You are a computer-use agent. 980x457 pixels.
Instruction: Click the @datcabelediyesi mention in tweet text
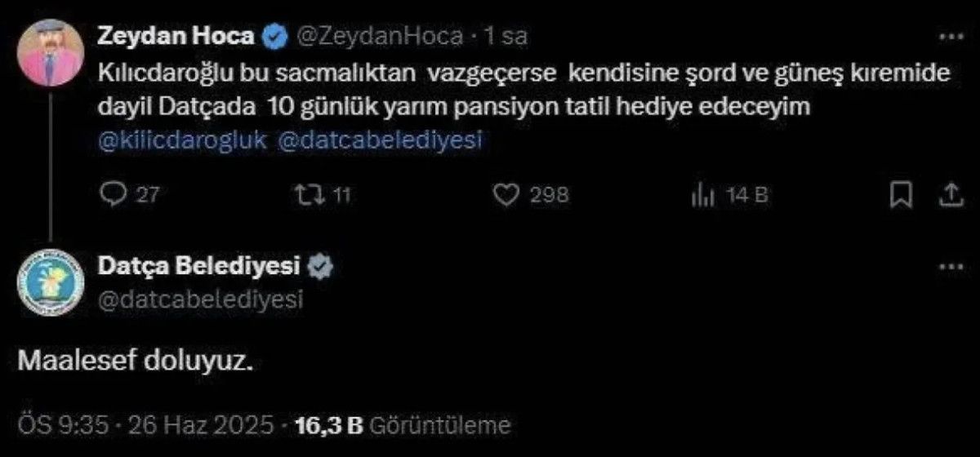click(381, 140)
